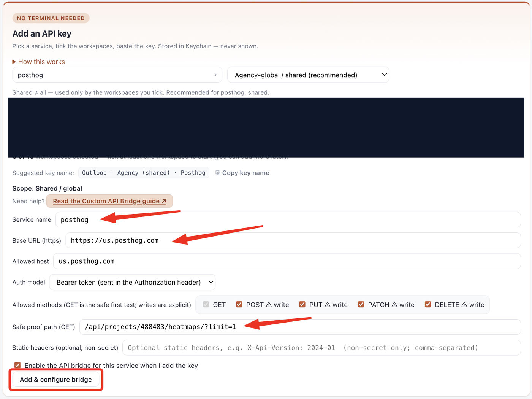The height and width of the screenshot is (399, 532).
Task: Toggle the GET method checkbox
Action: [206, 304]
